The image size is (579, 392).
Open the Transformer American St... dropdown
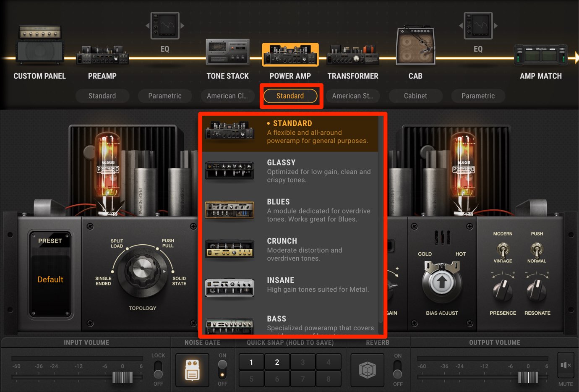tap(353, 96)
